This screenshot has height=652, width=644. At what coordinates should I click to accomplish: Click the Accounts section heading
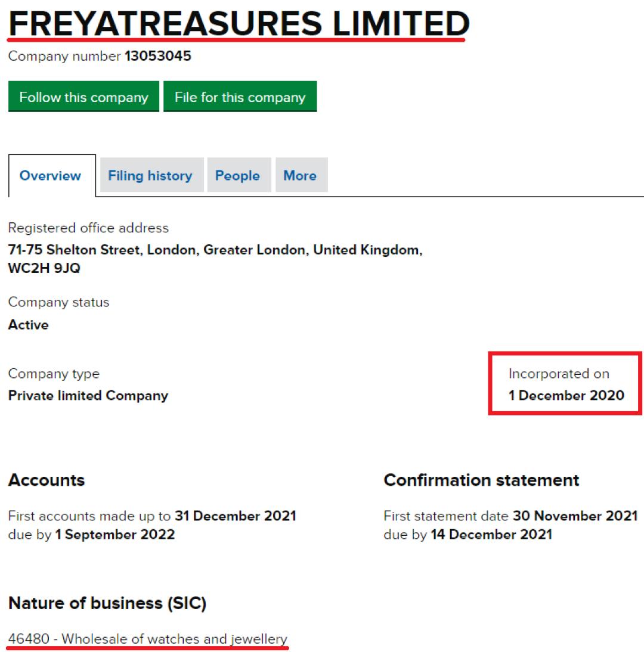(x=47, y=480)
